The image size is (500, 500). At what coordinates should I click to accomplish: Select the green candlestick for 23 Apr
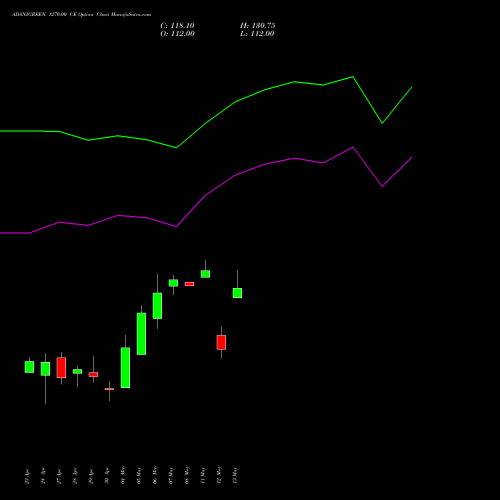29,367
